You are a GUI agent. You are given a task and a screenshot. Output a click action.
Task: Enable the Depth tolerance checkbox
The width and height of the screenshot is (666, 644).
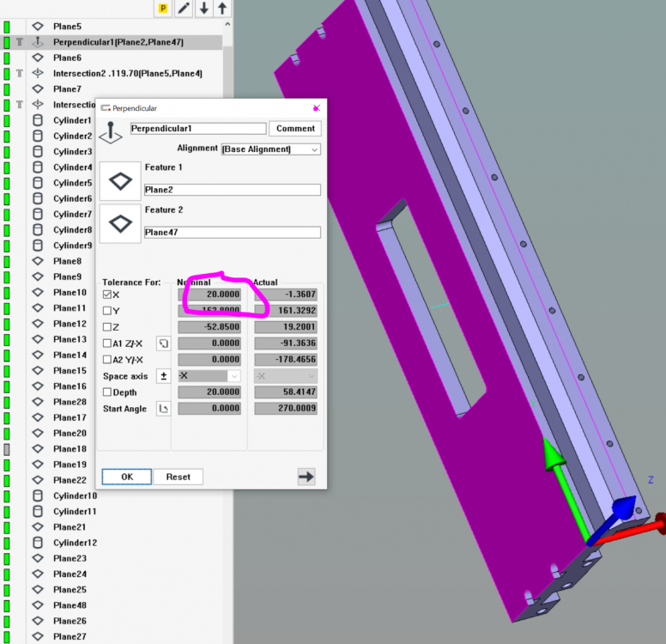[107, 392]
